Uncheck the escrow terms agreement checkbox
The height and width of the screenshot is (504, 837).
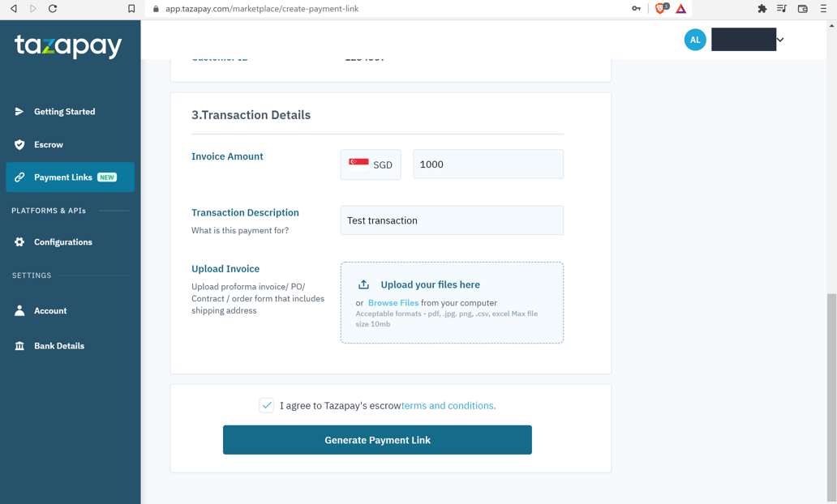tap(266, 404)
